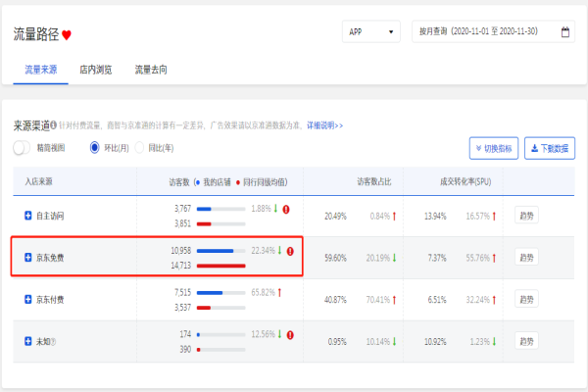Toggle the 精简视图 switch
588x392 pixels.
tap(22, 148)
